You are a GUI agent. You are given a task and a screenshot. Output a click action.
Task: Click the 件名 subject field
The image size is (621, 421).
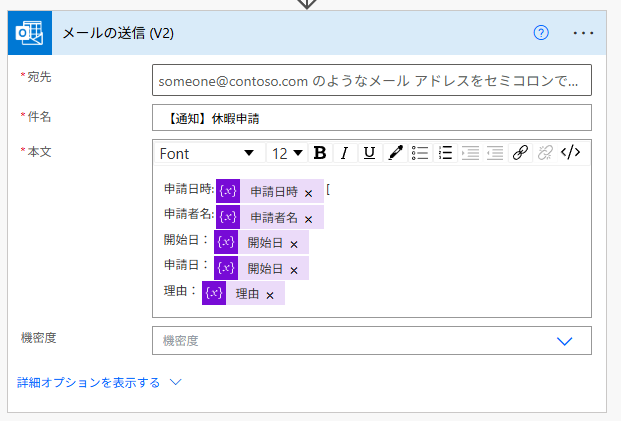pos(372,118)
